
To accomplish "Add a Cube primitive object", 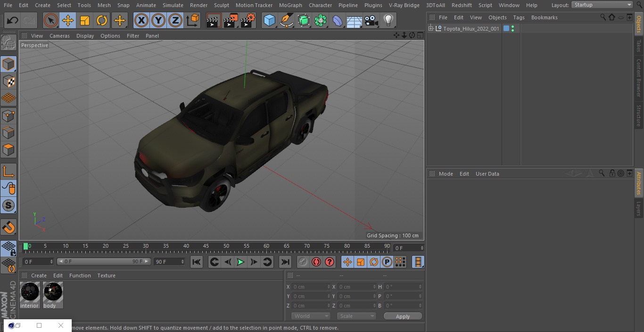I will click(269, 21).
